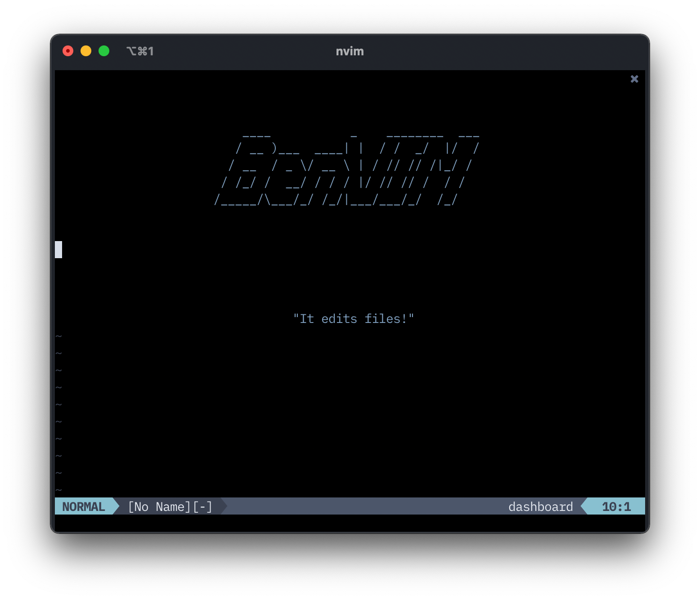This screenshot has width=700, height=600.
Task: Click the [-] modifiable flag in statusline
Action: coord(202,507)
